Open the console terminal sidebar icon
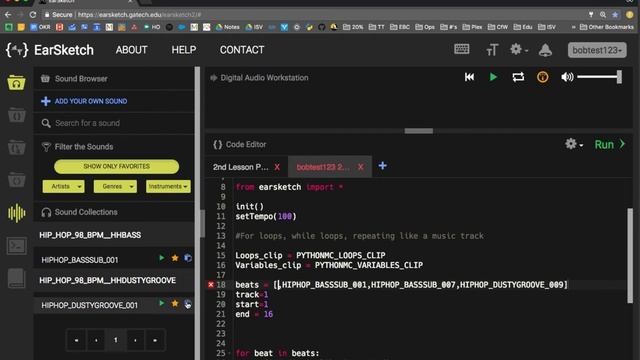Image resolution: width=640 pixels, height=360 pixels. (16, 246)
